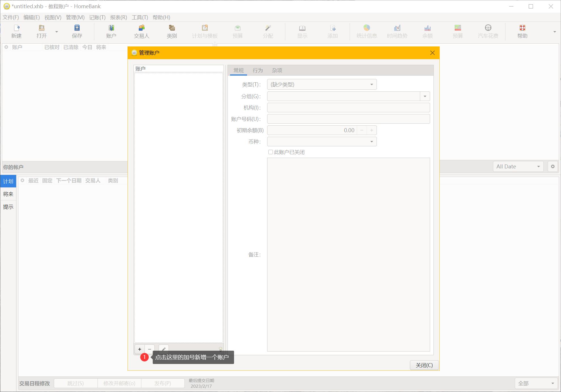Click the account number input field
Image resolution: width=561 pixels, height=392 pixels.
click(348, 119)
